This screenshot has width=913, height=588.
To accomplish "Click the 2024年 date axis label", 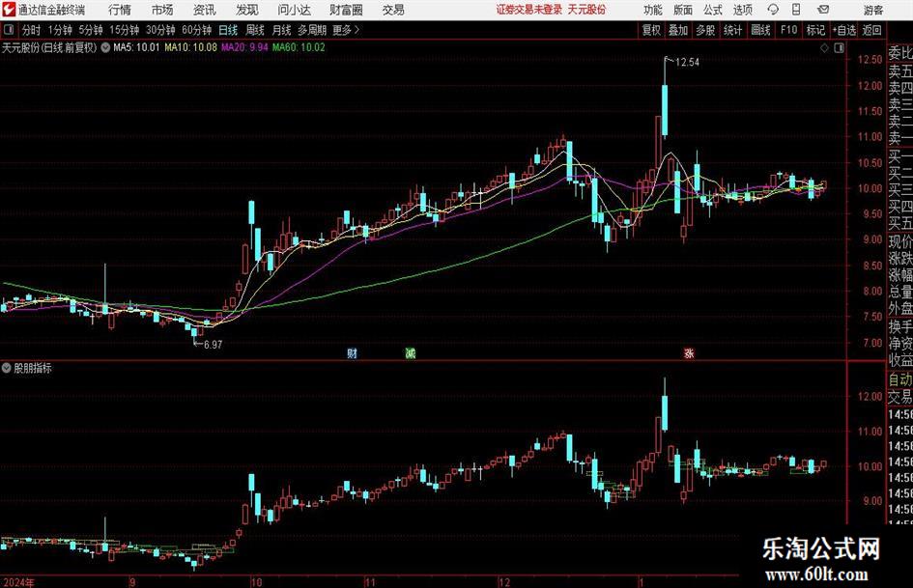I will tap(18, 582).
